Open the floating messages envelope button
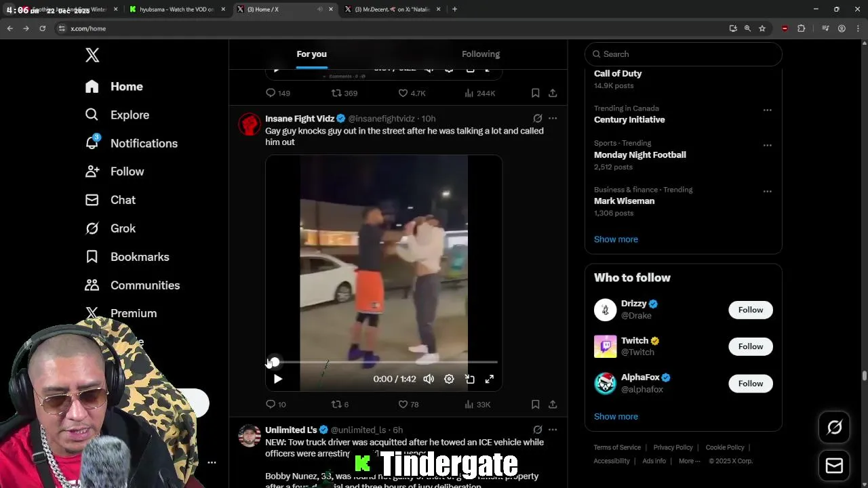 834,466
